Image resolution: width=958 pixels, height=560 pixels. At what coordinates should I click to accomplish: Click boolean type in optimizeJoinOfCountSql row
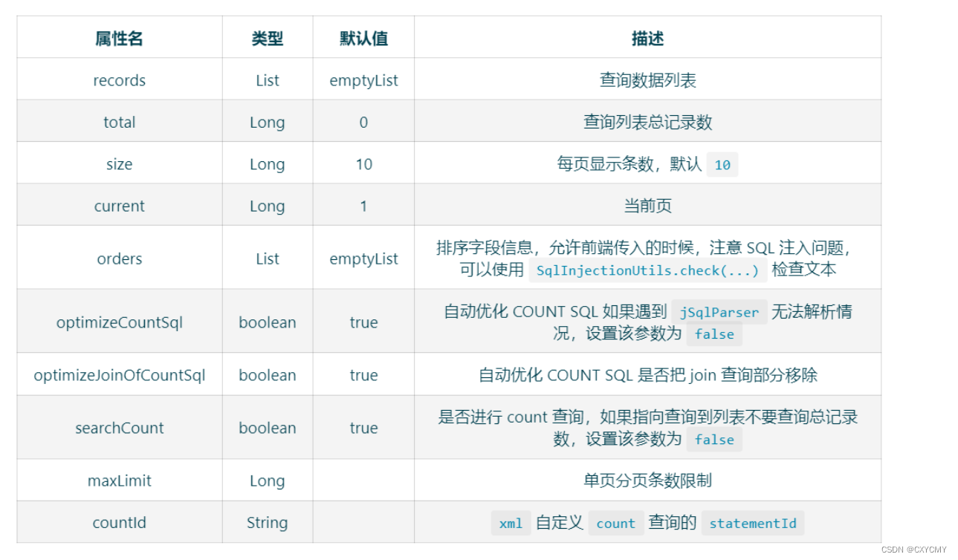(268, 375)
